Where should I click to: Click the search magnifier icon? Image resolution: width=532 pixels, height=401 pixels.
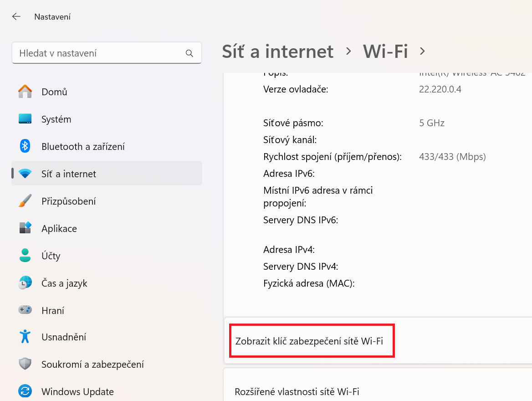pos(189,53)
